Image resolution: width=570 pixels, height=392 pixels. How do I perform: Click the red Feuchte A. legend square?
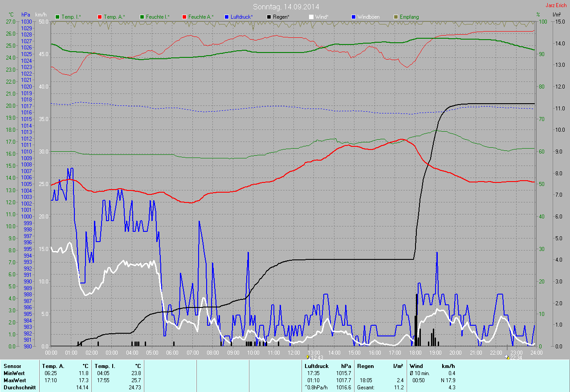point(184,17)
